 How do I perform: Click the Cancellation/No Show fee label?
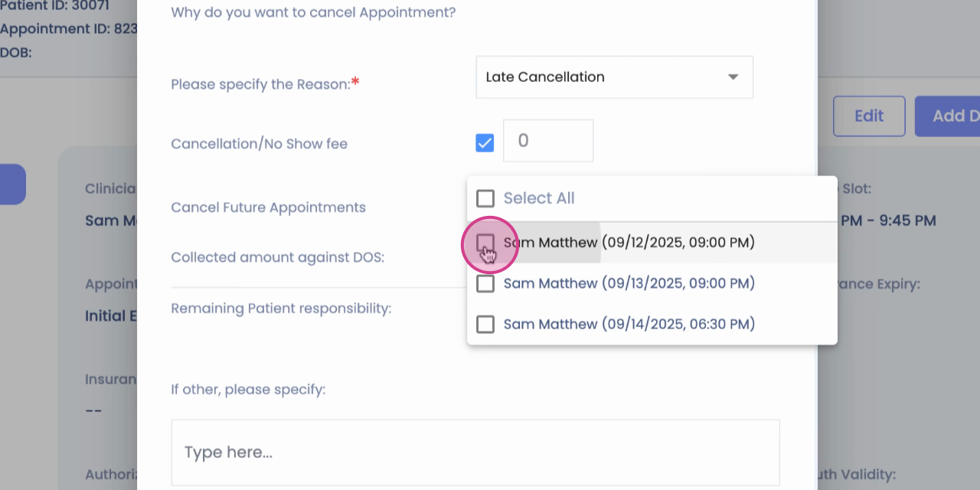259,144
